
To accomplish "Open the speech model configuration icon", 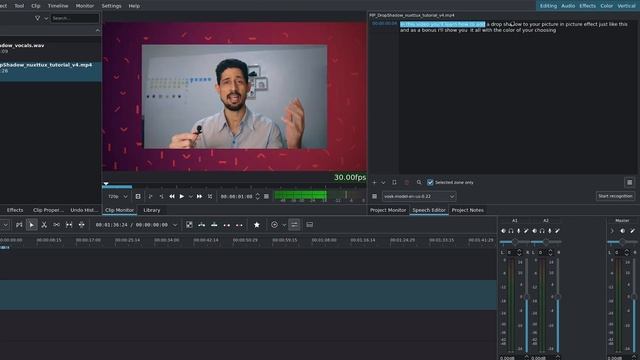I will [374, 197].
